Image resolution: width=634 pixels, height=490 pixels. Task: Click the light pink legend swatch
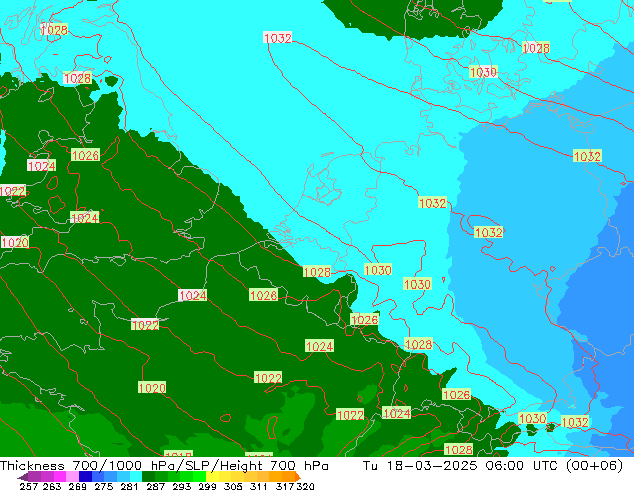[x=72, y=477]
